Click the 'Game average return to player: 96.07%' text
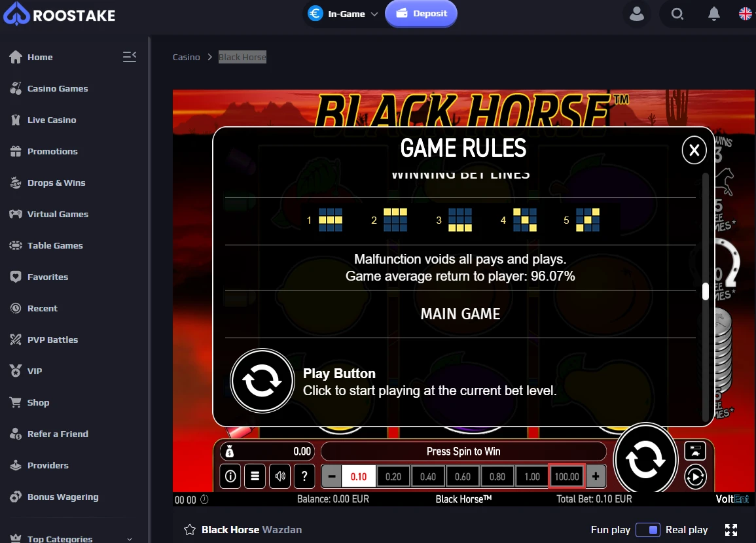This screenshot has height=543, width=756. 460,276
